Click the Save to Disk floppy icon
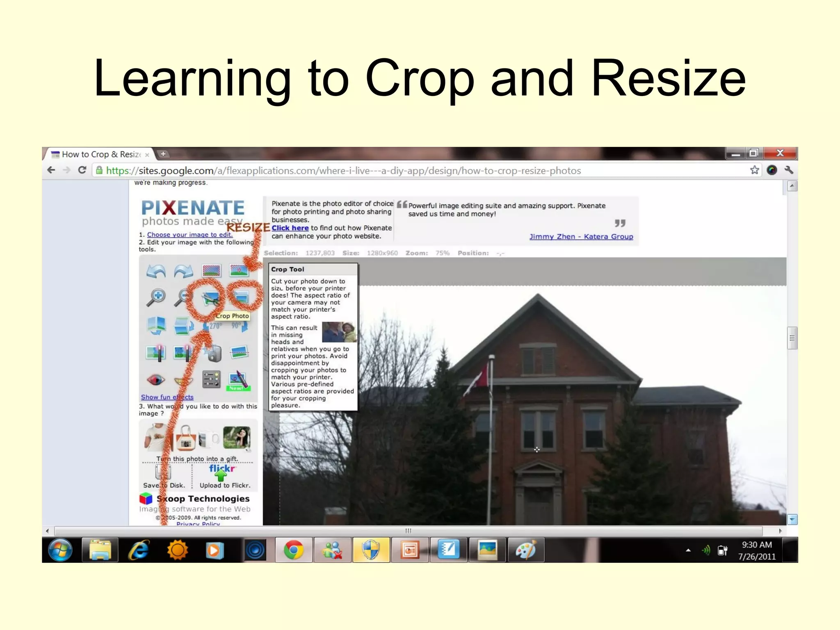 click(163, 472)
